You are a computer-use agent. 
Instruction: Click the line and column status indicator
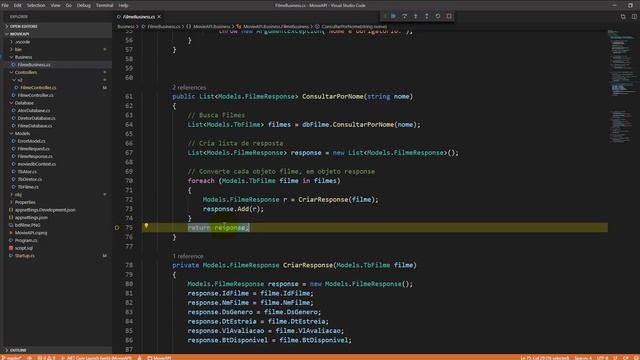pyautogui.click(x=545, y=358)
